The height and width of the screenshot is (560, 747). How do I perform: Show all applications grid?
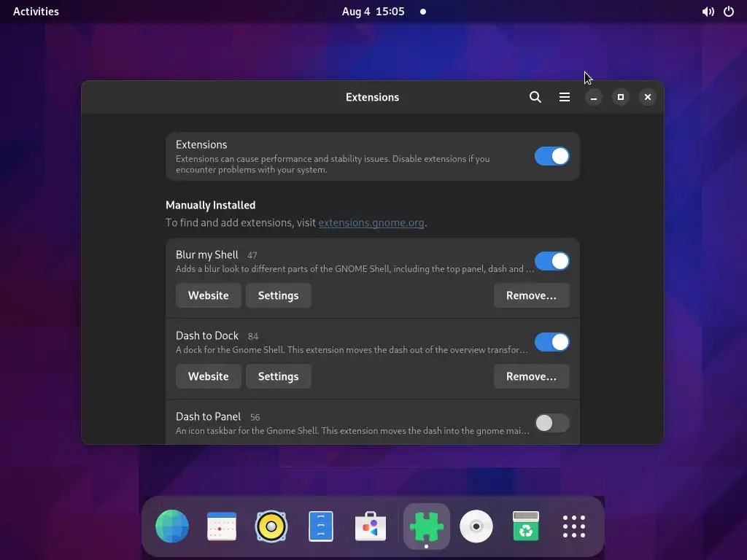(x=574, y=526)
